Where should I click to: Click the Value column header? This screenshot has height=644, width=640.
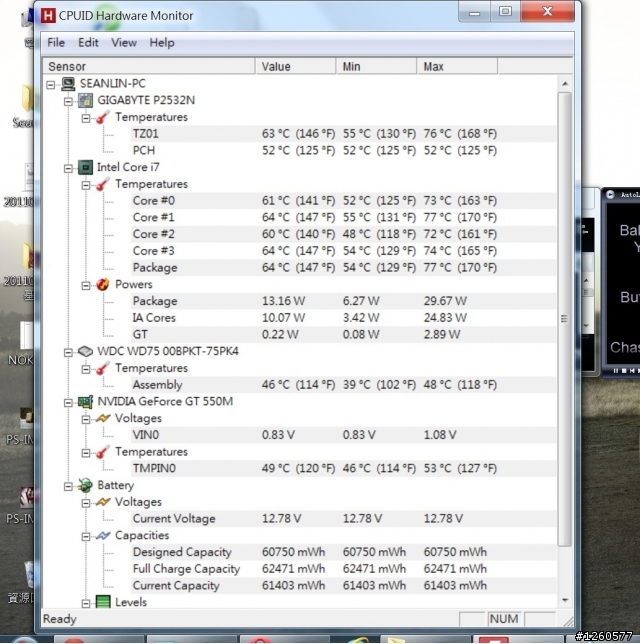[x=295, y=67]
